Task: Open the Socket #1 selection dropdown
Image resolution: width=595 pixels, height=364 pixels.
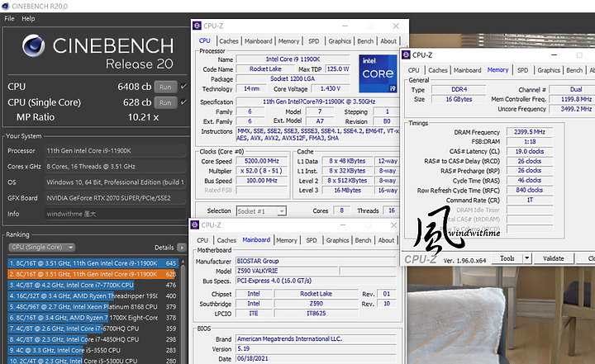Action: click(x=261, y=211)
